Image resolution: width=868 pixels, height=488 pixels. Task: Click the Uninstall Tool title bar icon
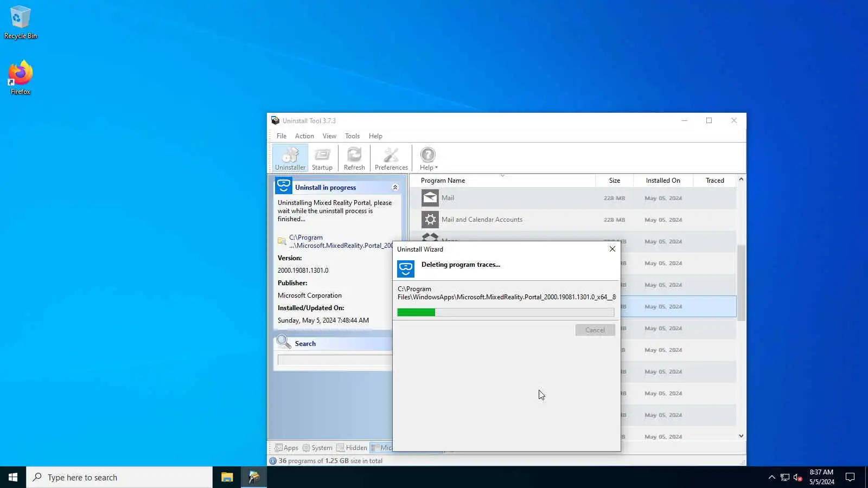coord(276,120)
